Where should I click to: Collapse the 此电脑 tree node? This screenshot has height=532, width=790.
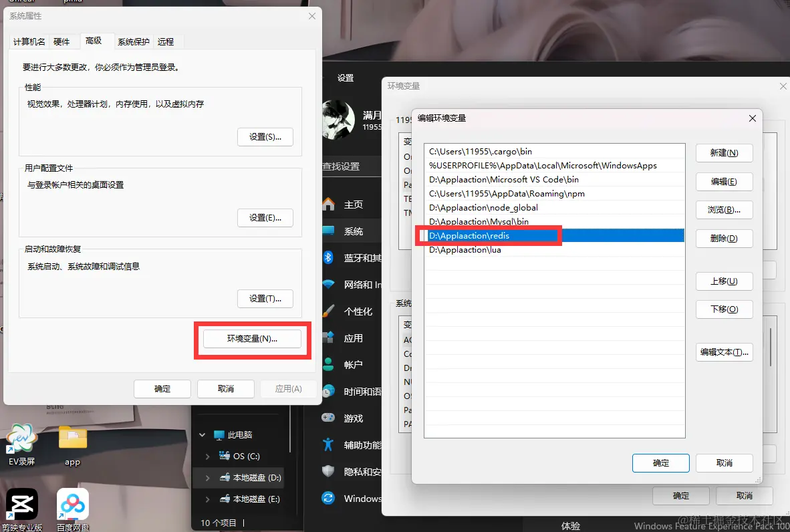[x=203, y=435]
